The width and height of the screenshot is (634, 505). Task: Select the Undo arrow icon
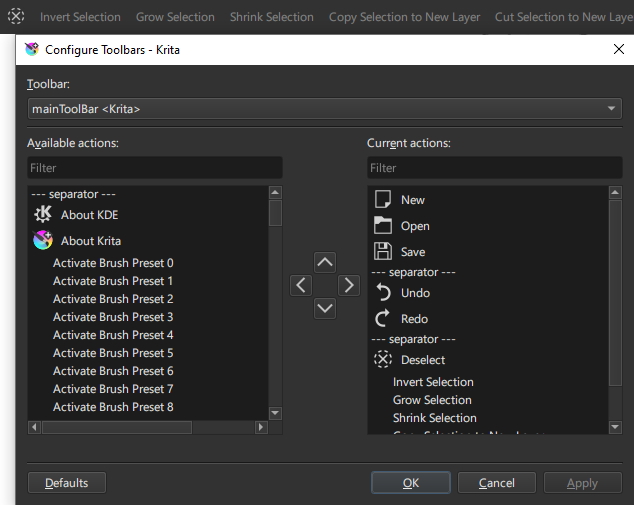point(382,293)
